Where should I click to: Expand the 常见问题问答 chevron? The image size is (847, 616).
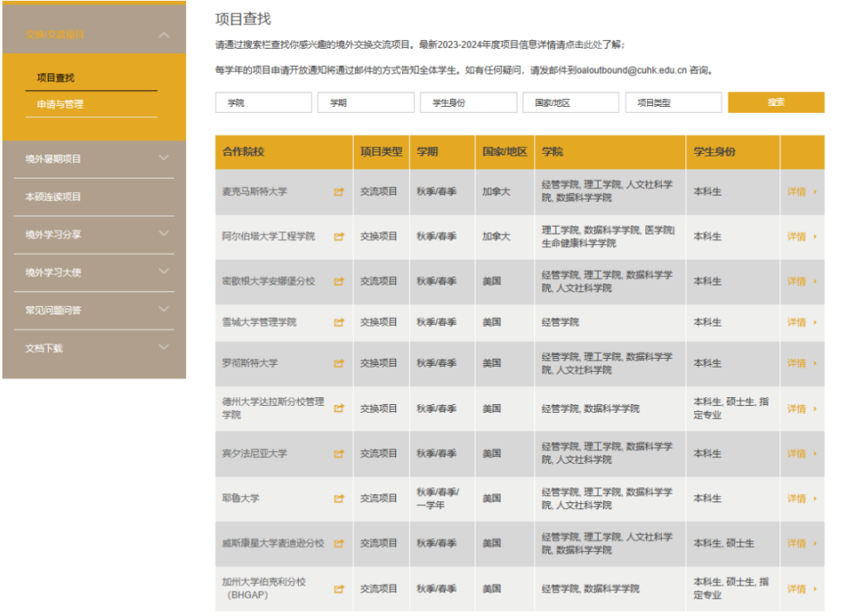tap(164, 309)
